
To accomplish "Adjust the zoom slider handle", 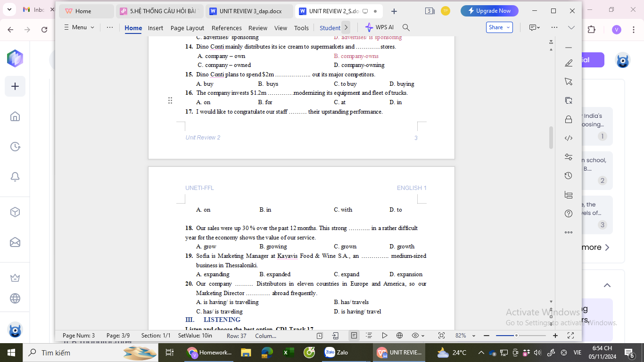I will coord(516,336).
